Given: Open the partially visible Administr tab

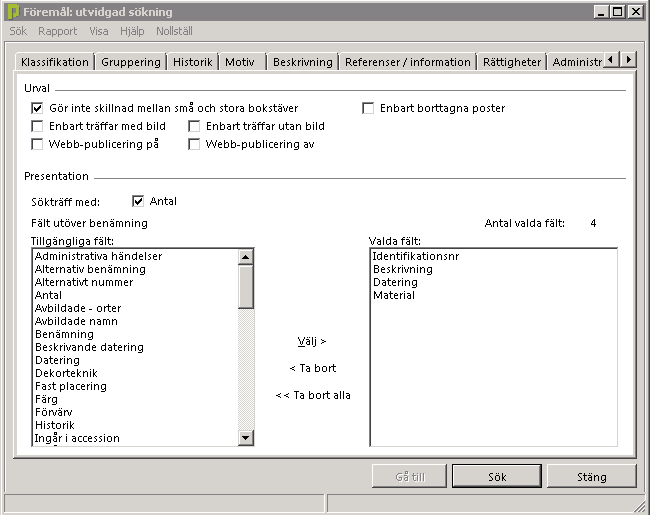Looking at the screenshot, I should click(576, 62).
